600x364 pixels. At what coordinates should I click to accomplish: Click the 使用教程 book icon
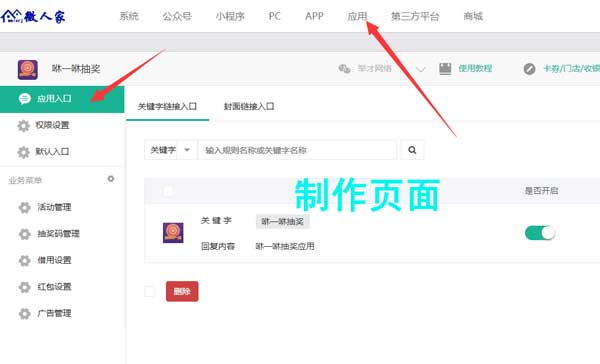(x=445, y=69)
